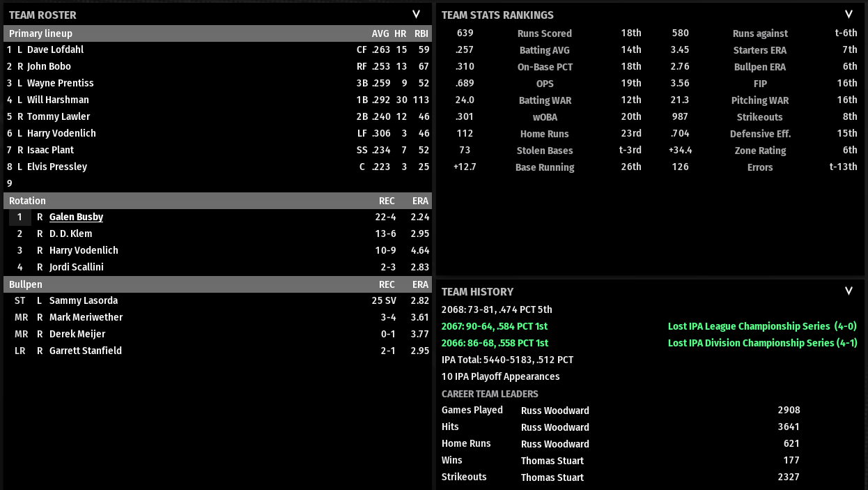Open Russ Woodward in Hits row
Viewport: 868px width, 490px height.
pyautogui.click(x=555, y=427)
